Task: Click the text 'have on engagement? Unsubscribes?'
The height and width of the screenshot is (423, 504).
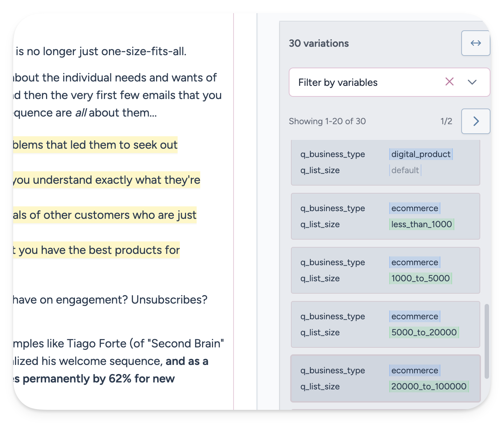Action: [110, 300]
